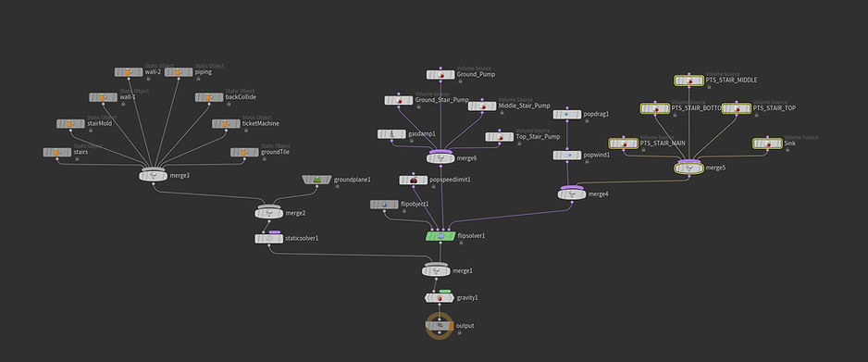Select the merge1 node icon
This screenshot has height=362, width=868.
tap(436, 270)
